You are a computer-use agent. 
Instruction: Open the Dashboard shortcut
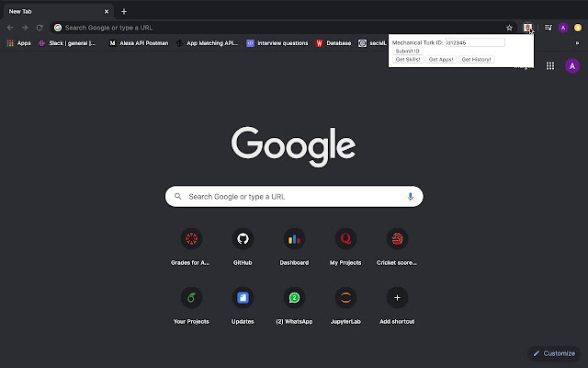pos(294,247)
